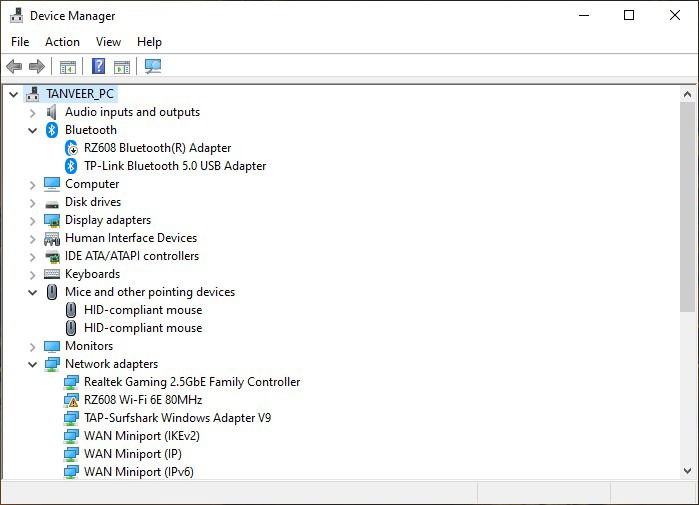Click the vertical scrollbar thumb
Image resolution: width=699 pixels, height=505 pixels.
point(687,207)
